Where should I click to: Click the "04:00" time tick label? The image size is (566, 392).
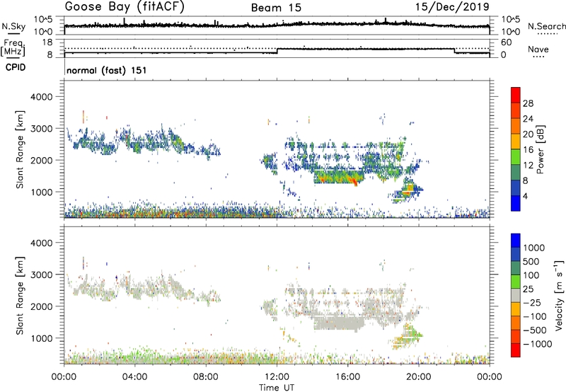134,377
